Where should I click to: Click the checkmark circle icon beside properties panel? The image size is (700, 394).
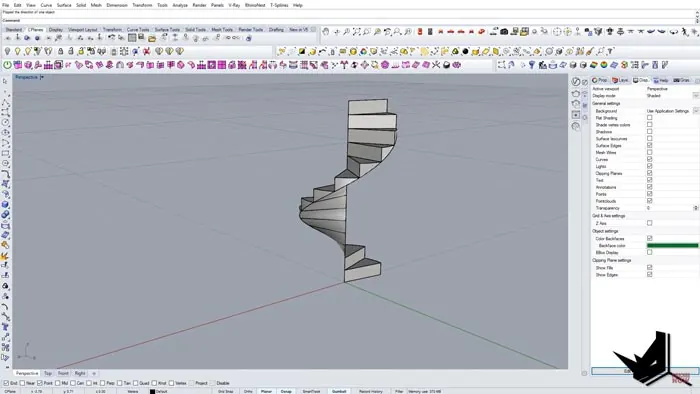pyautogui.click(x=576, y=82)
